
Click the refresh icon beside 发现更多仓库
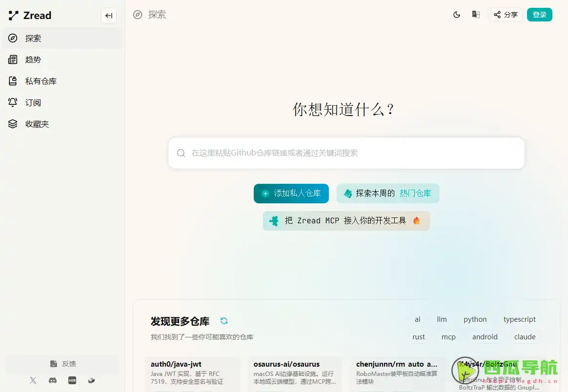click(224, 321)
